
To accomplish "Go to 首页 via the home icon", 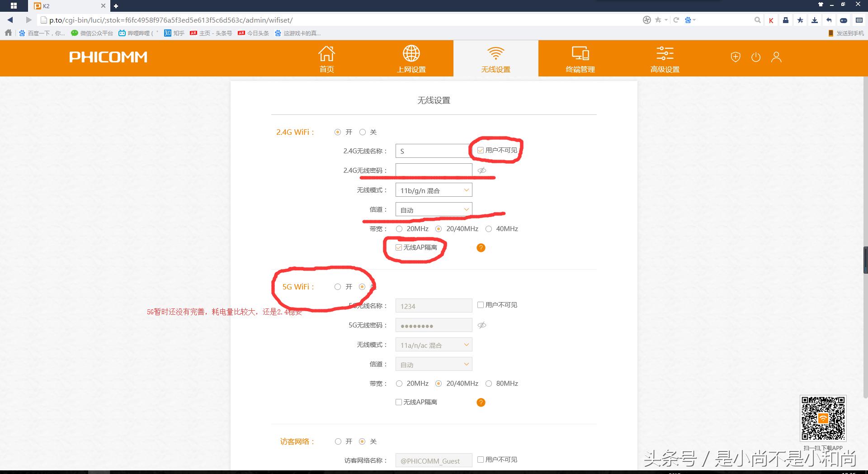I will click(x=327, y=58).
